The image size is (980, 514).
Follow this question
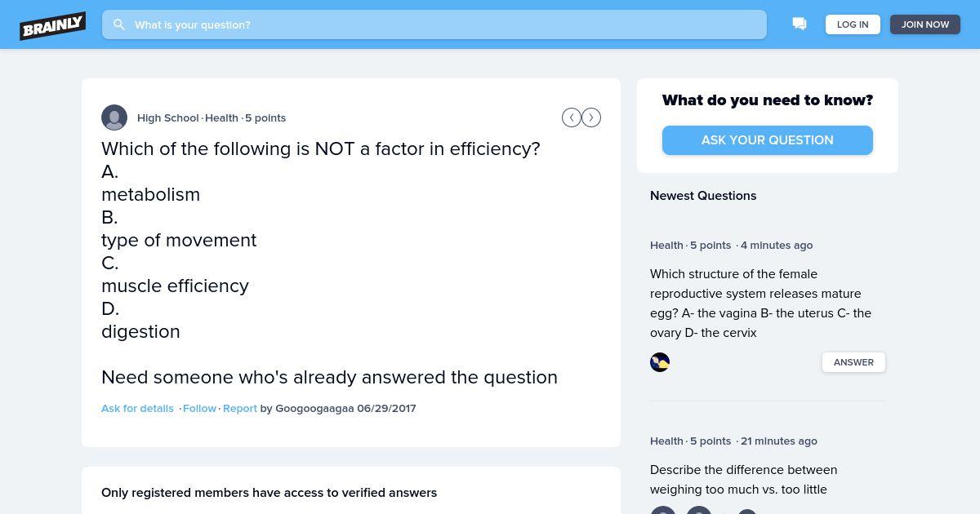click(199, 408)
